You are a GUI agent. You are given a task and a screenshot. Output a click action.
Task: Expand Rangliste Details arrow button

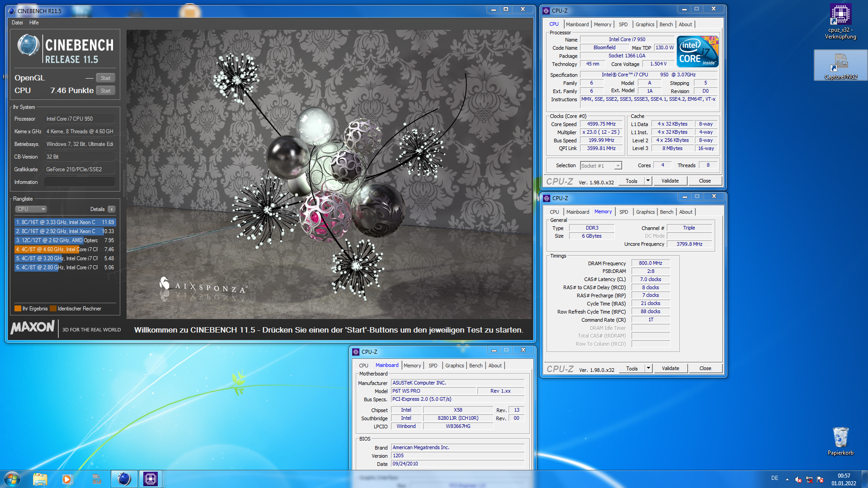coord(112,209)
